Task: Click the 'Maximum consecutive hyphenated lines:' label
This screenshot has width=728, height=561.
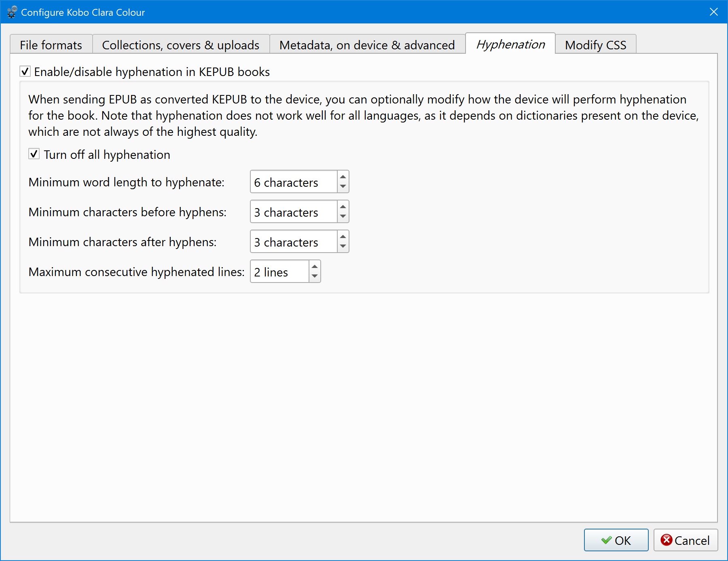Action: (136, 272)
